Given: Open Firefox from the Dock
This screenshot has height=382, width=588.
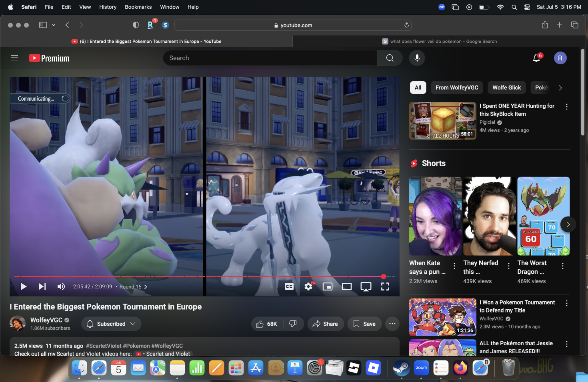Looking at the screenshot, I should pyautogui.click(x=460, y=368).
